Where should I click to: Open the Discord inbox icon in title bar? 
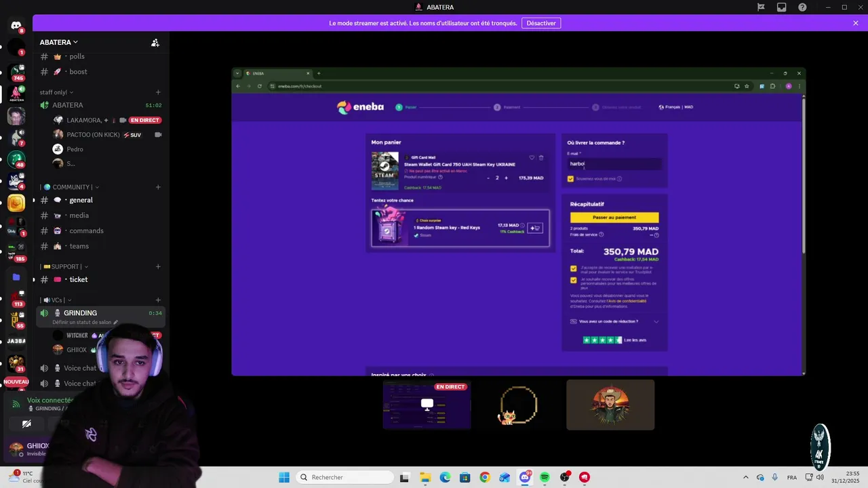point(782,7)
